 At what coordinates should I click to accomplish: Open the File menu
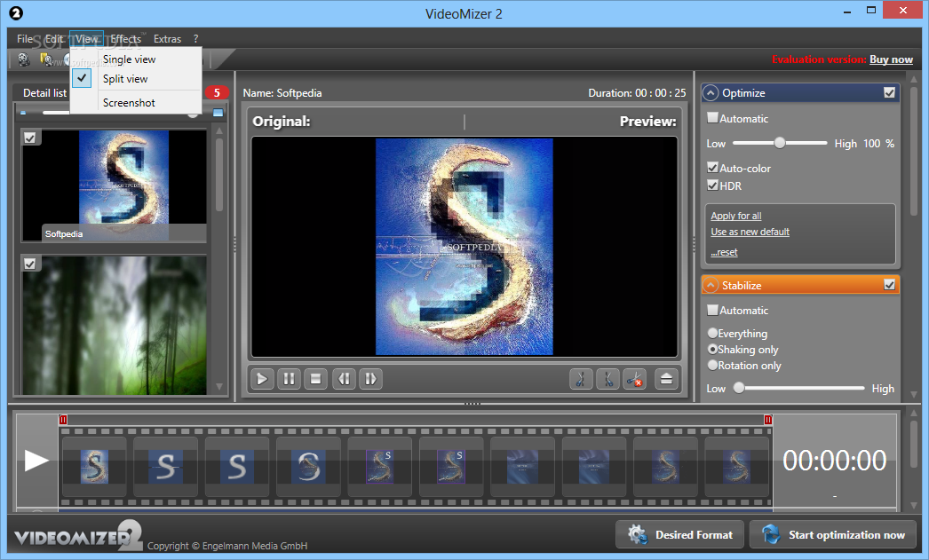pos(25,38)
